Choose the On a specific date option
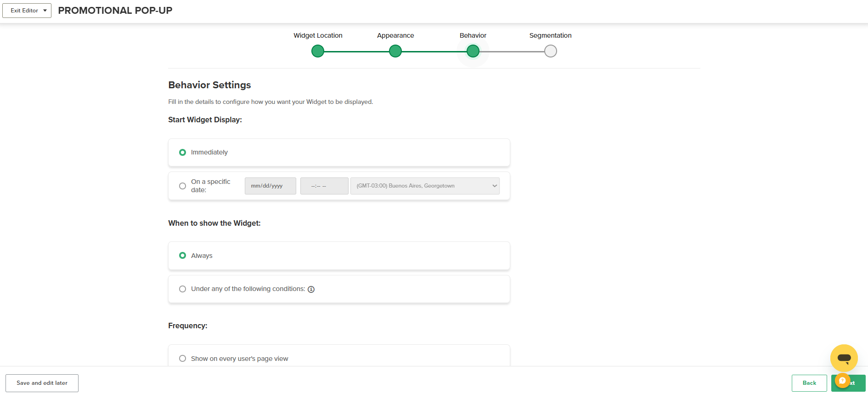The image size is (868, 394). click(x=182, y=186)
